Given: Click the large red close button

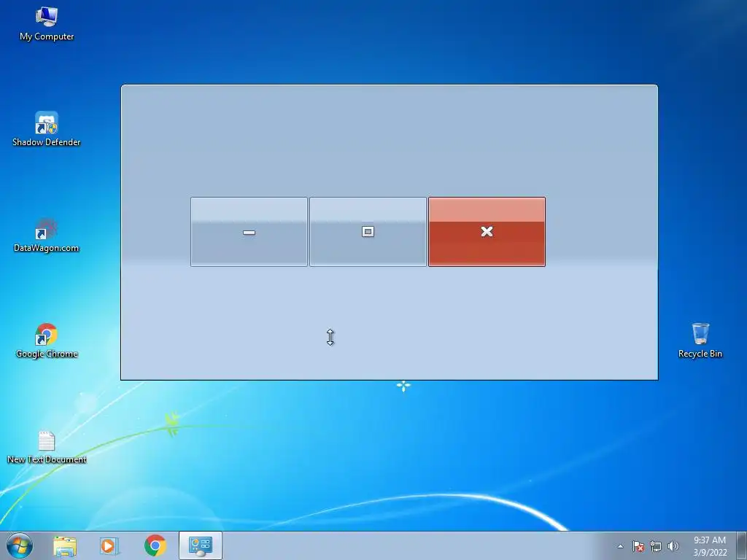Looking at the screenshot, I should [x=487, y=232].
